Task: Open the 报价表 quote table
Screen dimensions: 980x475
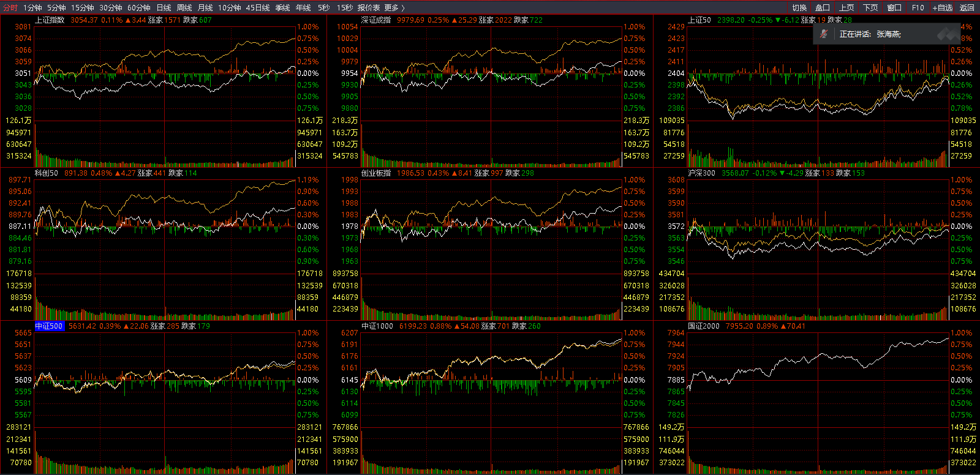Action: (369, 7)
